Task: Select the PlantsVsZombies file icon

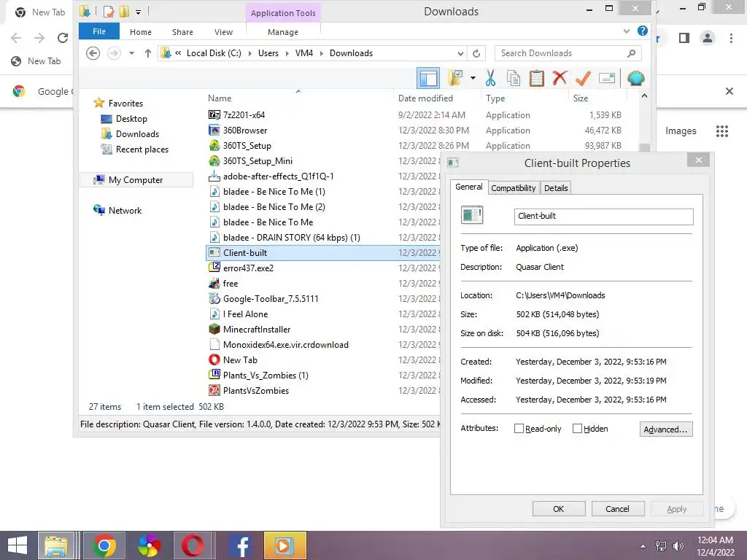Action: [214, 391]
